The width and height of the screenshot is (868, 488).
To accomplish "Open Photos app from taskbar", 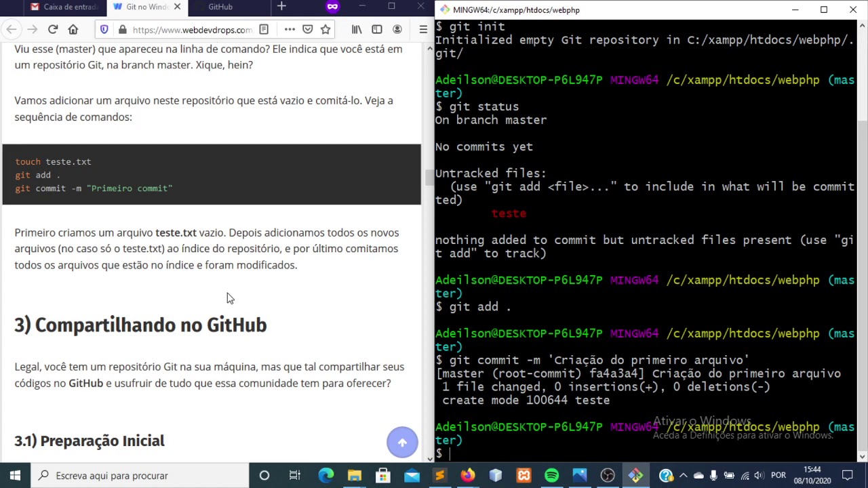I will tap(579, 476).
